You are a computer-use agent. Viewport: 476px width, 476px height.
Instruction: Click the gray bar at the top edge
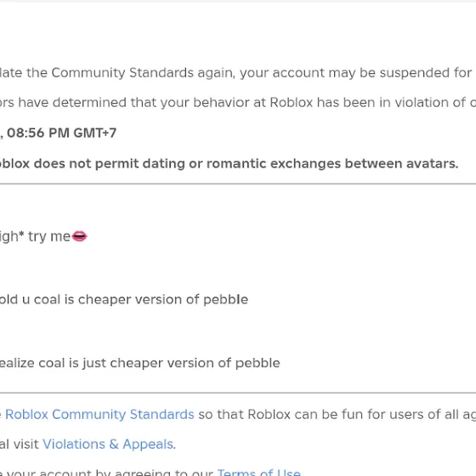(x=238, y=1)
